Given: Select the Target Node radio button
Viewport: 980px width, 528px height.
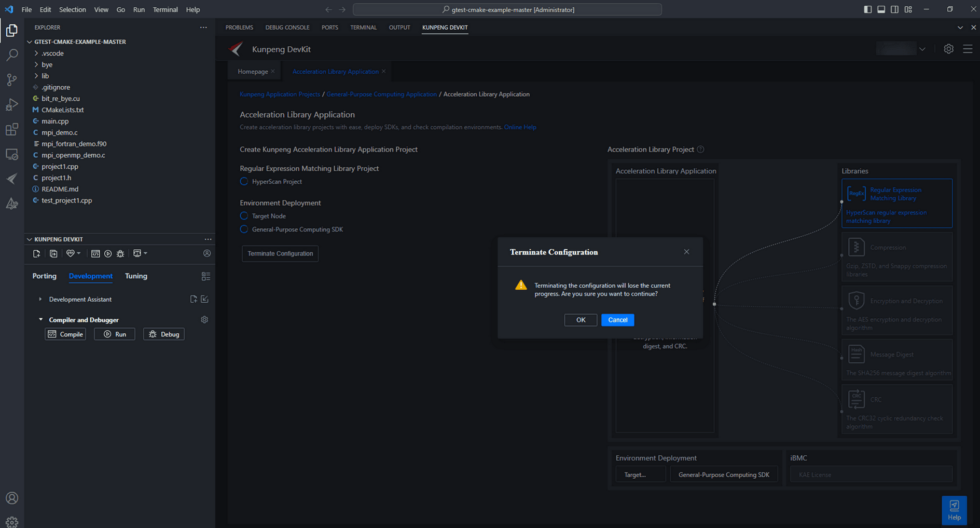Looking at the screenshot, I should click(244, 216).
